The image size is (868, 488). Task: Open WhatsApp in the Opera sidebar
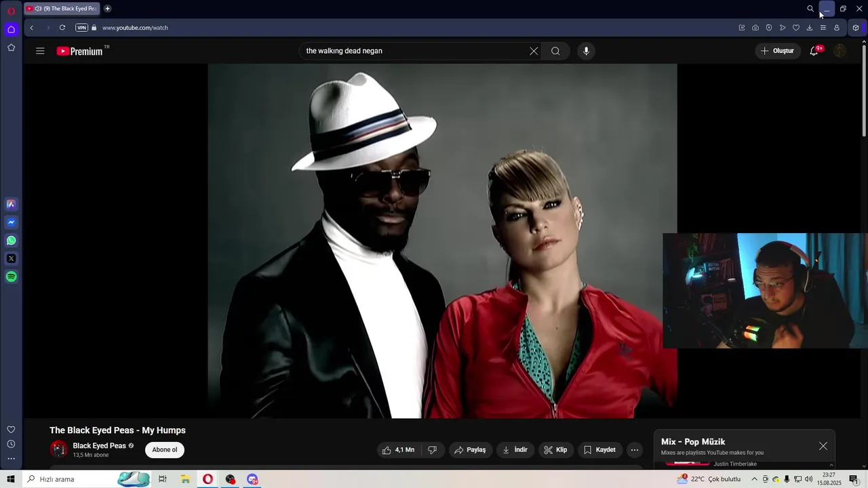[12, 241]
